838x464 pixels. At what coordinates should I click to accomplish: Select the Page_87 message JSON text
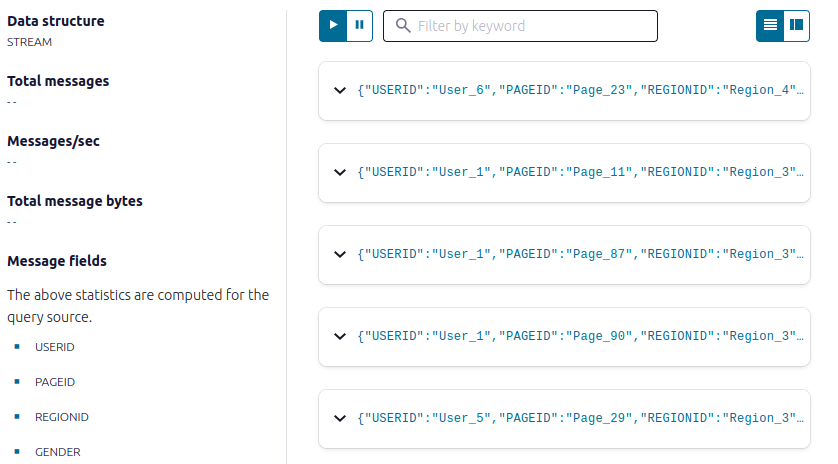580,254
